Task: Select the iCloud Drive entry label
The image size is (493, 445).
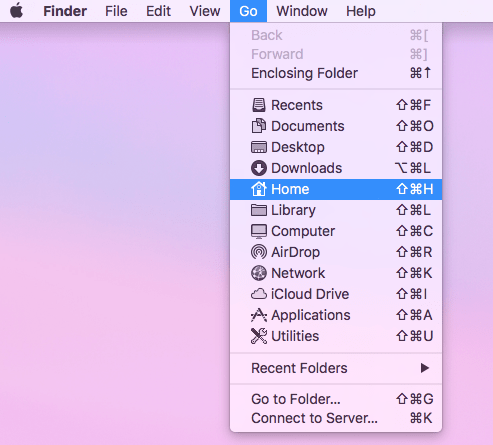Action: coord(310,294)
